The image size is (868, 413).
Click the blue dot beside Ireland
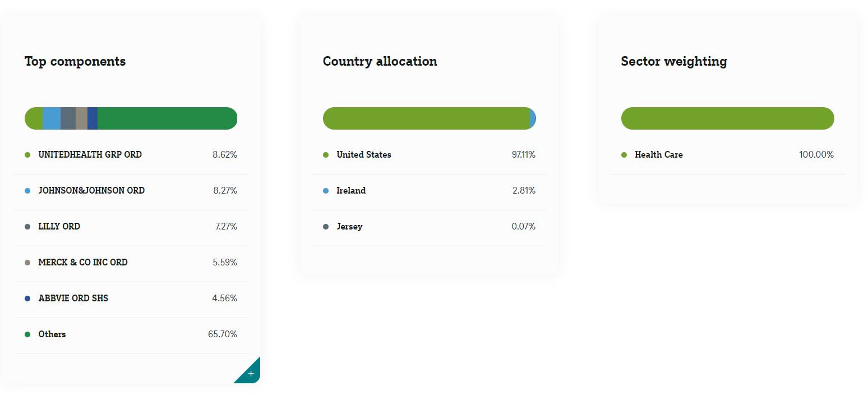(326, 191)
